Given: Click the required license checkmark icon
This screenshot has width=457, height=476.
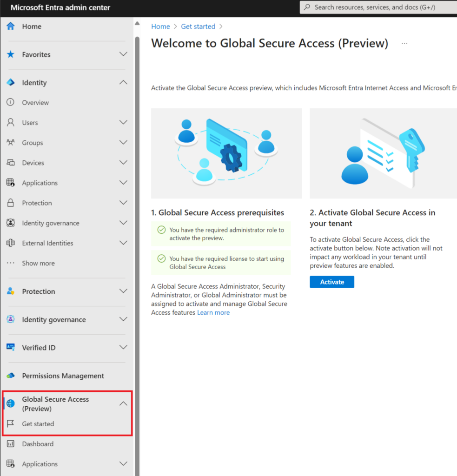Looking at the screenshot, I should 161,258.
